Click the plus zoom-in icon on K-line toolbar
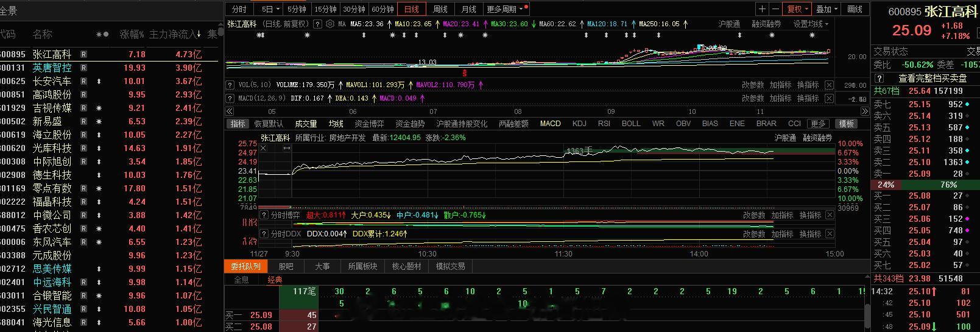 [x=762, y=9]
